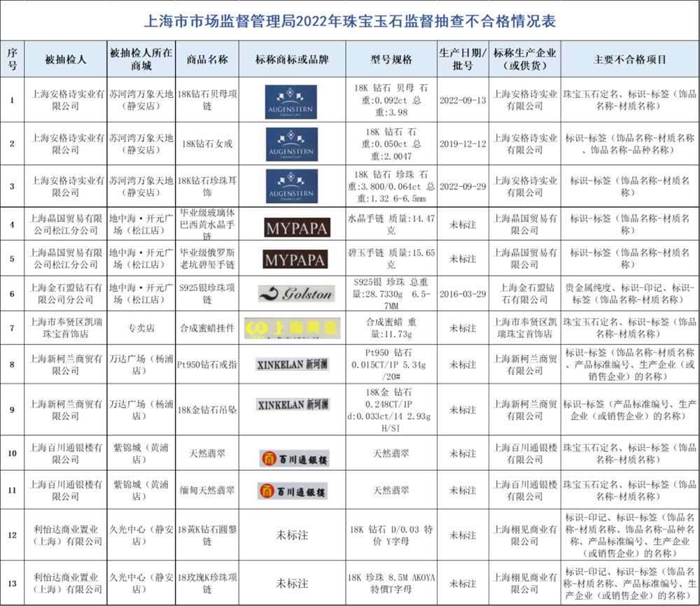This screenshot has height=606, width=700.
Task: Select the product name 18黄K钻石圆盤链
Action: pos(207,535)
